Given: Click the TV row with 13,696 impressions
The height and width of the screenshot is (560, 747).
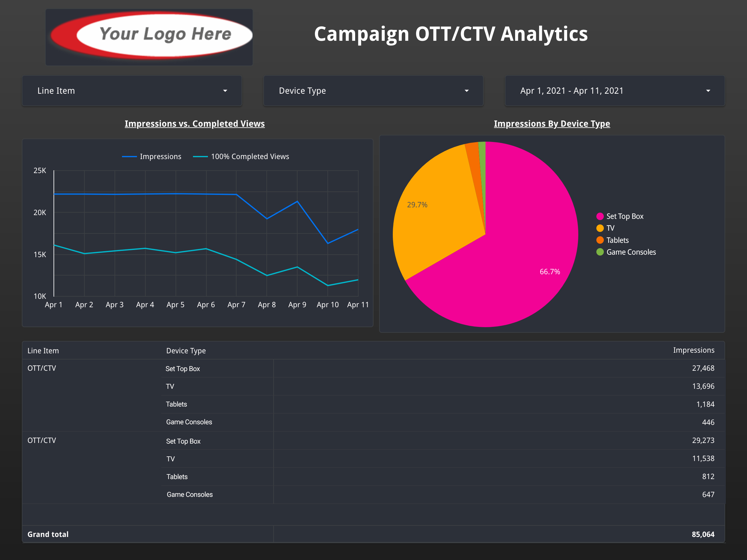Looking at the screenshot, I should [x=443, y=386].
